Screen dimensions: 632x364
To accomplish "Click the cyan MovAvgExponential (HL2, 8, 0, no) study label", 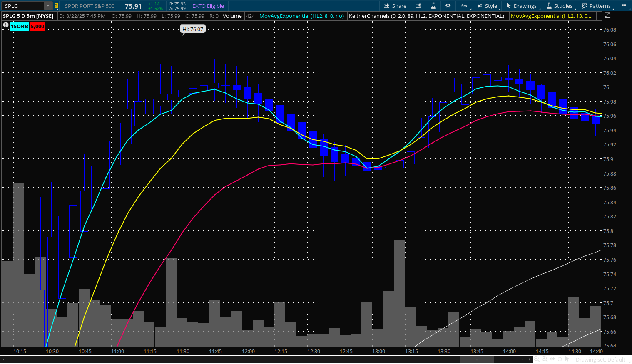I will pyautogui.click(x=301, y=16).
